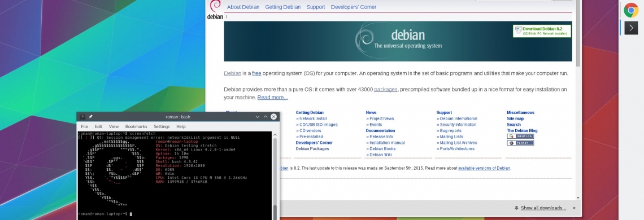Open available versions of Debian link
644x220 pixels.
(x=484, y=168)
